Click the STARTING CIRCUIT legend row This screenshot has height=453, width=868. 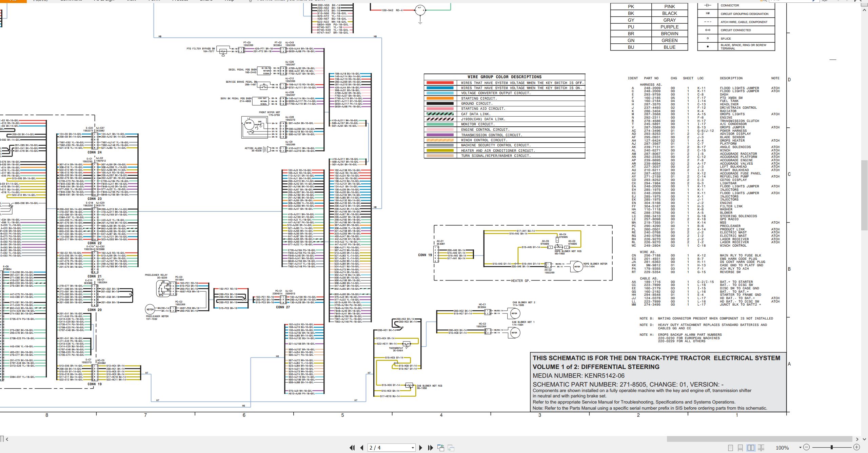point(505,98)
